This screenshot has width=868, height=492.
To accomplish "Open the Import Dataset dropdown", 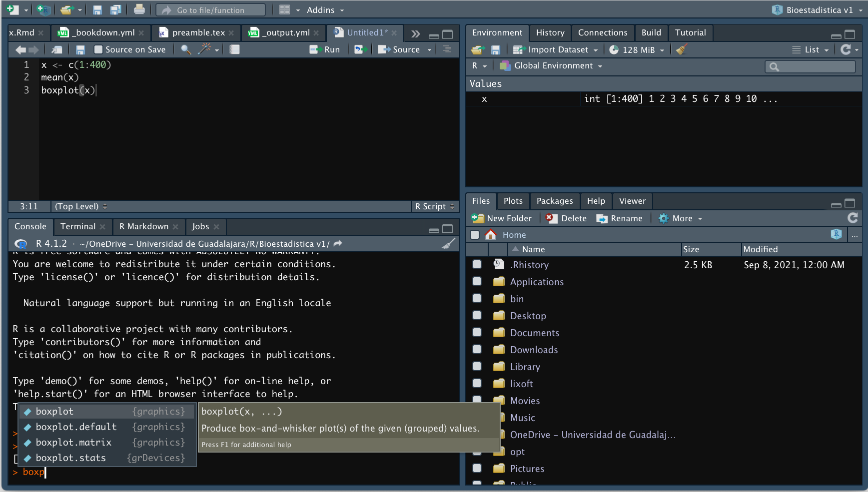I will pos(557,49).
